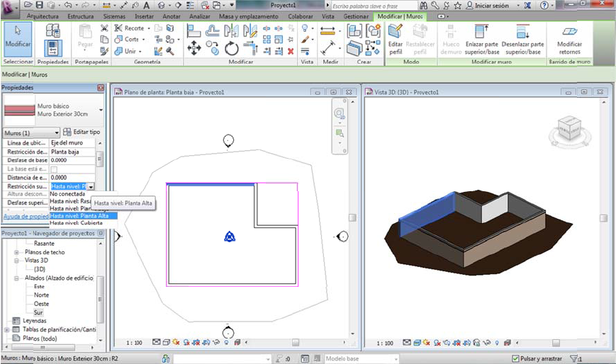The width and height of the screenshot is (616, 364).
Task: Click the Editar tipo button
Action: click(82, 132)
